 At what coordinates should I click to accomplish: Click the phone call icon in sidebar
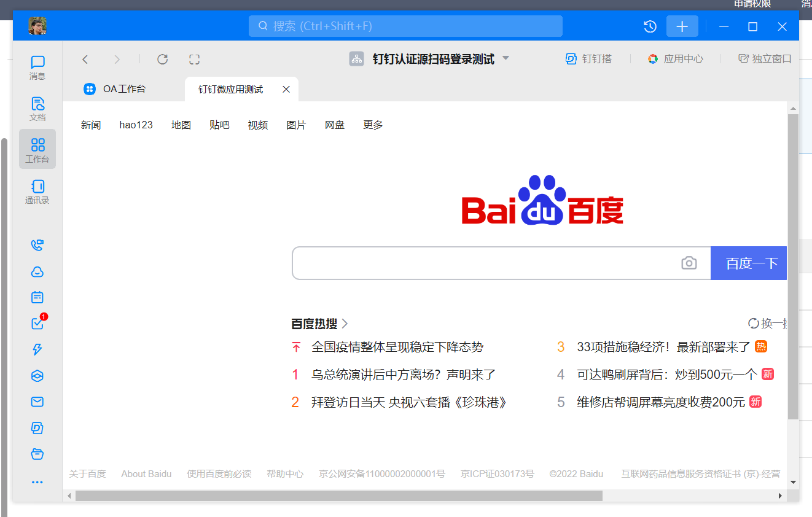coord(37,246)
